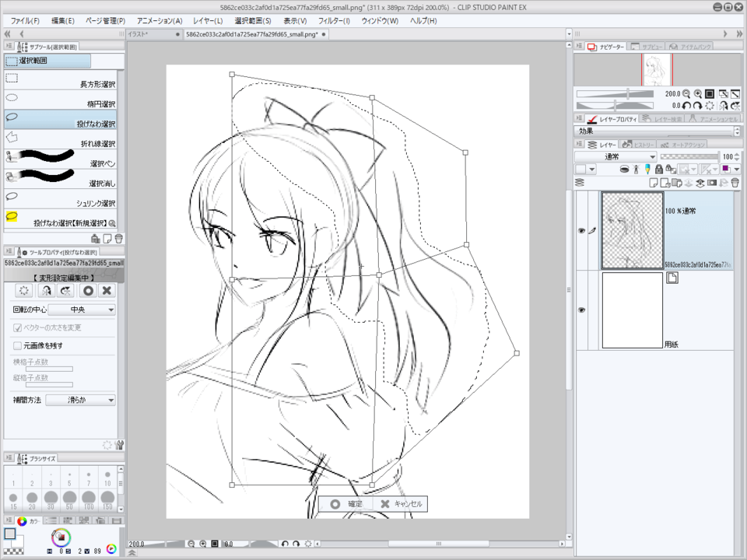
Task: Open the フィルター(I) menu
Action: click(334, 20)
